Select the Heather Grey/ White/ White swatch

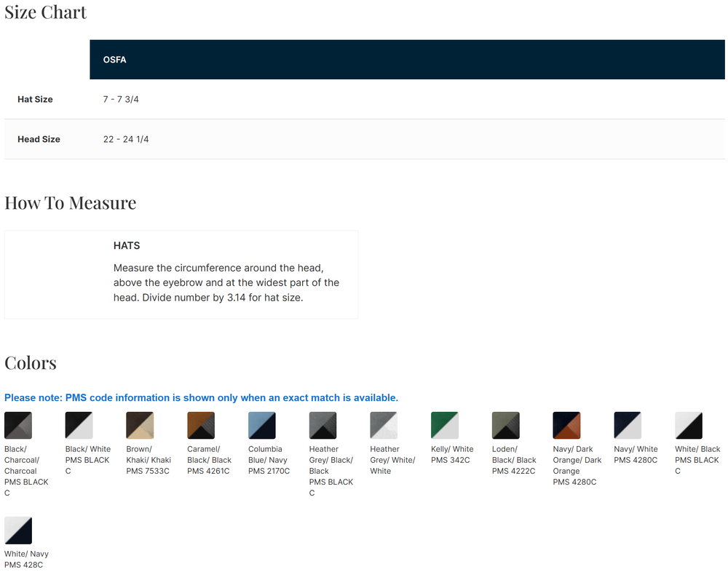click(384, 425)
